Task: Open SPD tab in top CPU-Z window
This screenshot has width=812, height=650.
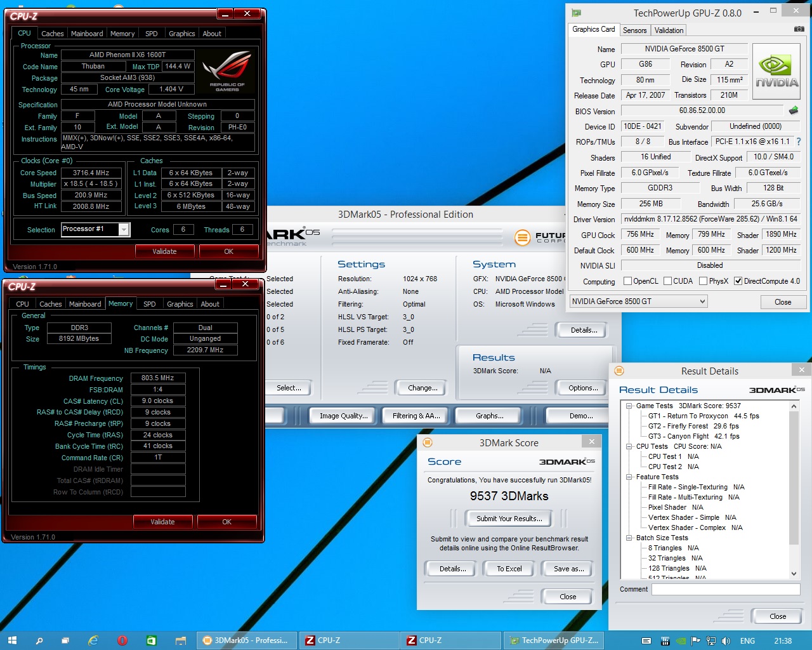Action: pyautogui.click(x=151, y=34)
